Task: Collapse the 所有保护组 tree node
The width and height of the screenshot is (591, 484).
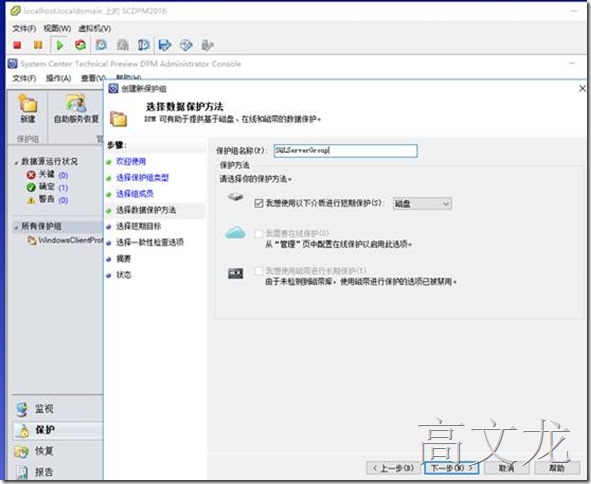Action: pos(16,227)
